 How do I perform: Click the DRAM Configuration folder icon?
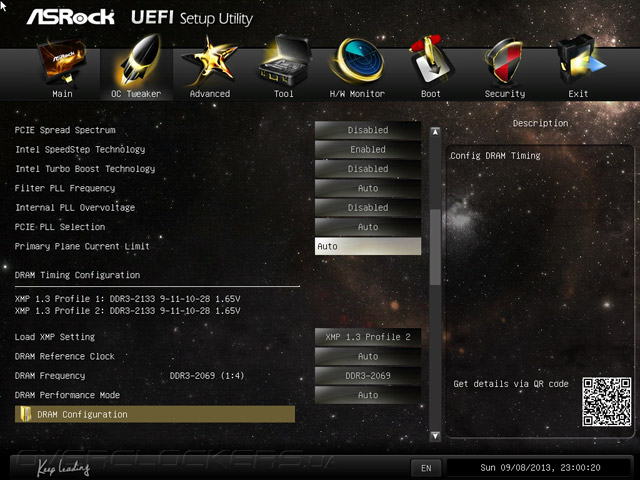(26, 414)
